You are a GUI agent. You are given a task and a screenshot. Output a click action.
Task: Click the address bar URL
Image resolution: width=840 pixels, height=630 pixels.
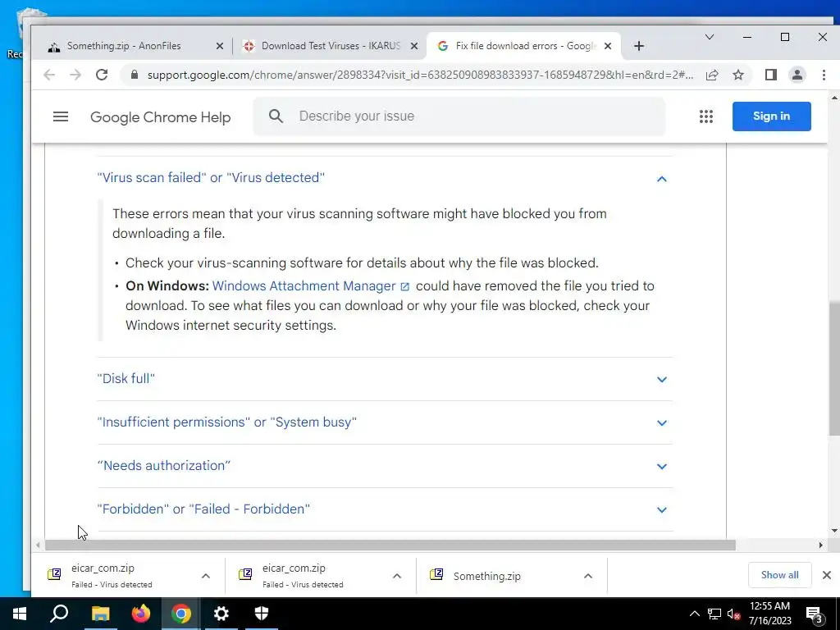[421, 75]
